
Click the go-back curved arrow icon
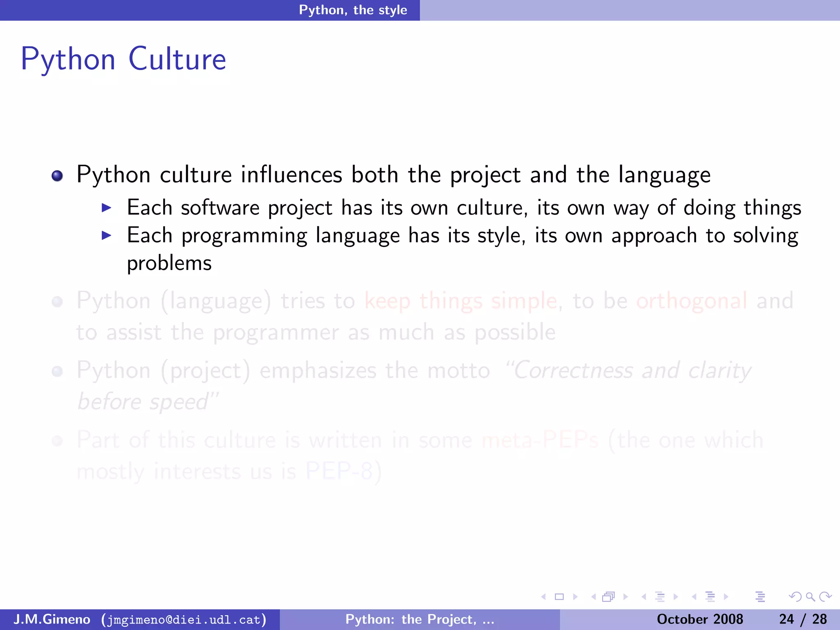(795, 597)
